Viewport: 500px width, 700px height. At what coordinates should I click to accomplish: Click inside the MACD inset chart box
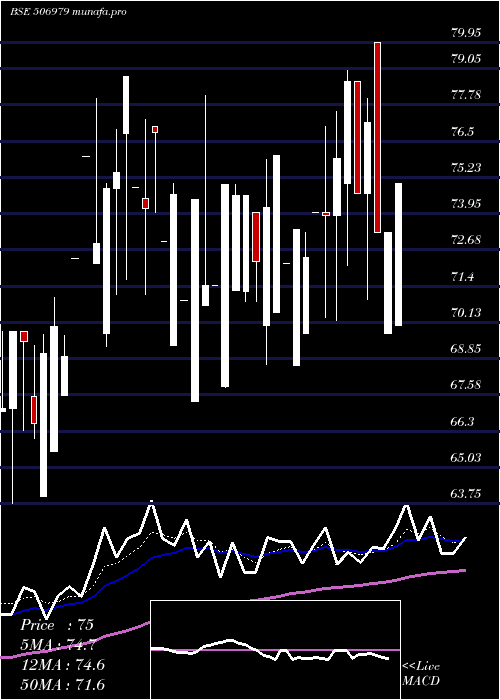pos(275,650)
